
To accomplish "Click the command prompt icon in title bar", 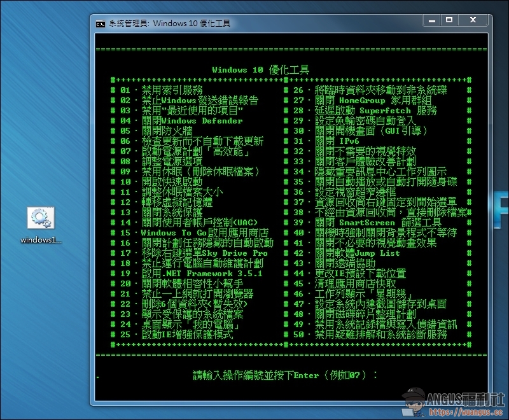I will pos(101,24).
